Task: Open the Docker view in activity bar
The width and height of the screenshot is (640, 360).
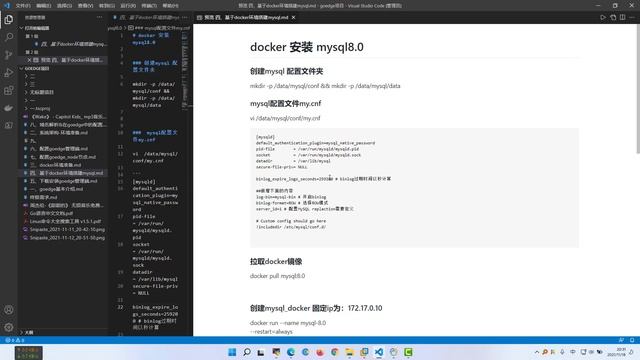Action: coord(9,108)
